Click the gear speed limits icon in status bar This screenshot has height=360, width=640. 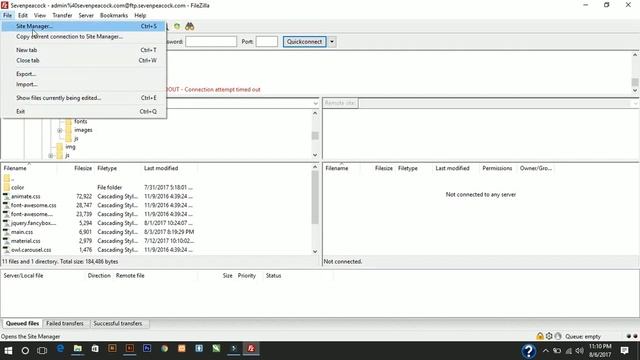tap(549, 336)
